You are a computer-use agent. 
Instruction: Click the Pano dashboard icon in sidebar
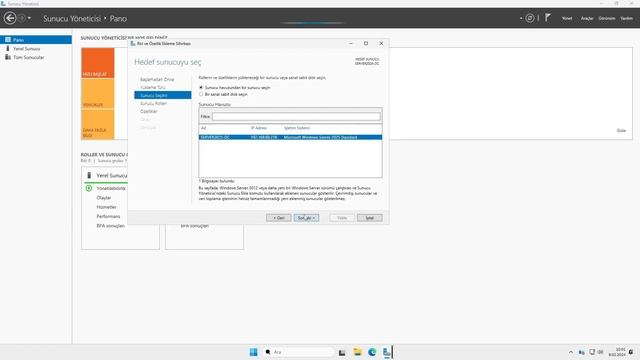tap(8, 40)
